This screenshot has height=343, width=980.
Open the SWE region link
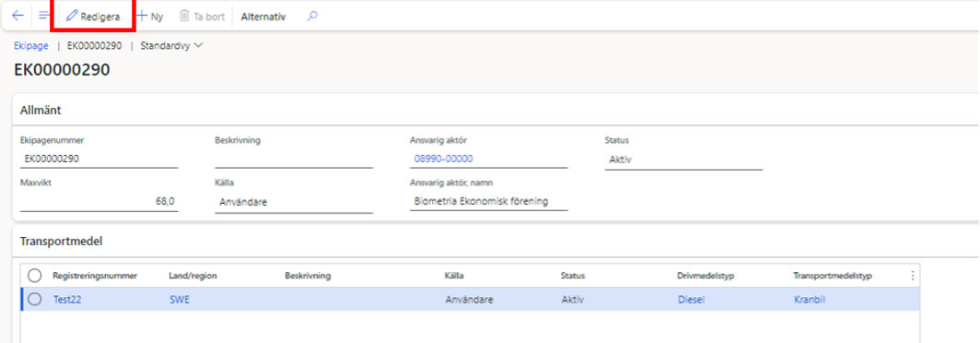180,300
